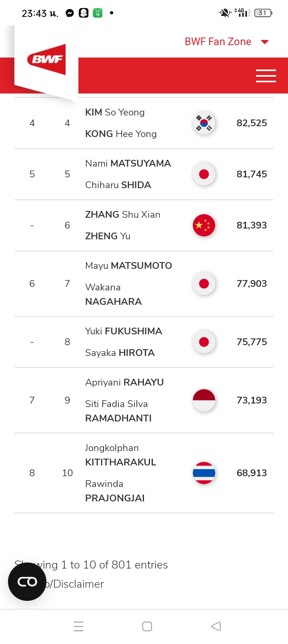Tap Android back navigation button
The width and height of the screenshot is (288, 644).
coord(216,626)
